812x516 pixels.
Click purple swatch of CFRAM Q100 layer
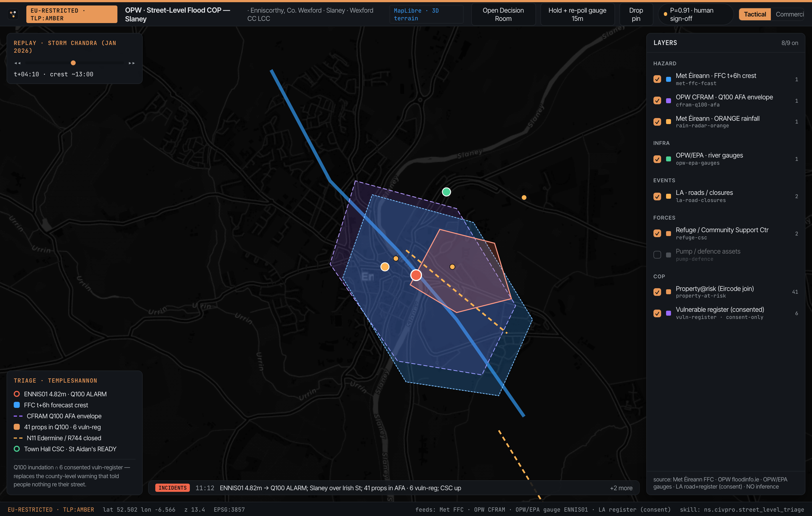pyautogui.click(x=668, y=100)
